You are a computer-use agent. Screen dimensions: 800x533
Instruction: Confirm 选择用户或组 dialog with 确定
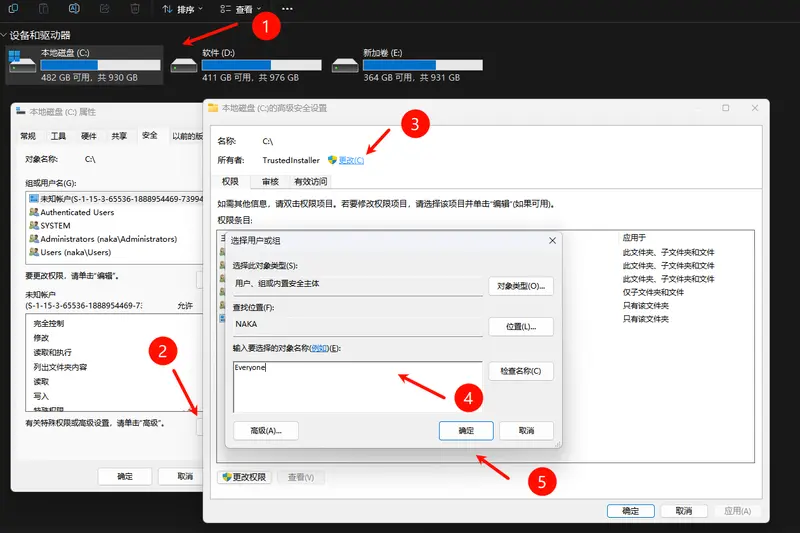point(466,430)
